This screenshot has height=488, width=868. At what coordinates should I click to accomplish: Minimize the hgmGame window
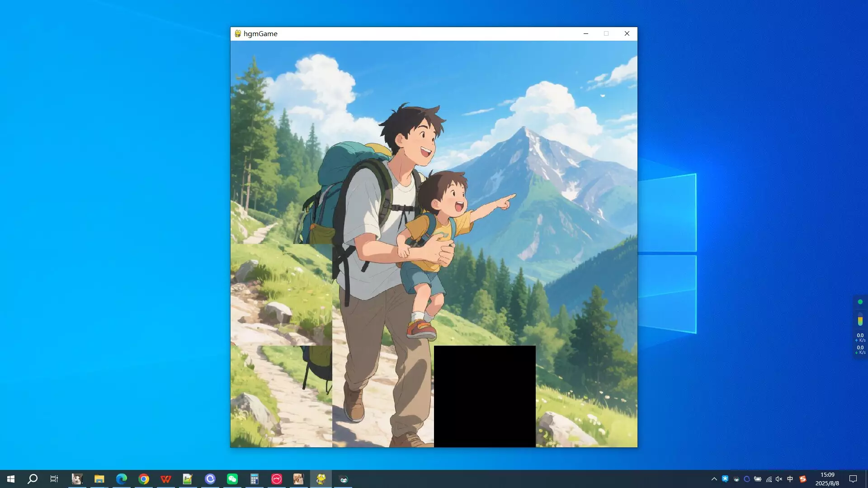(585, 33)
